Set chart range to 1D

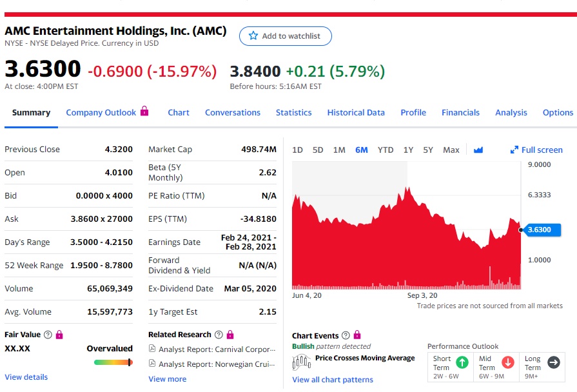coord(297,150)
